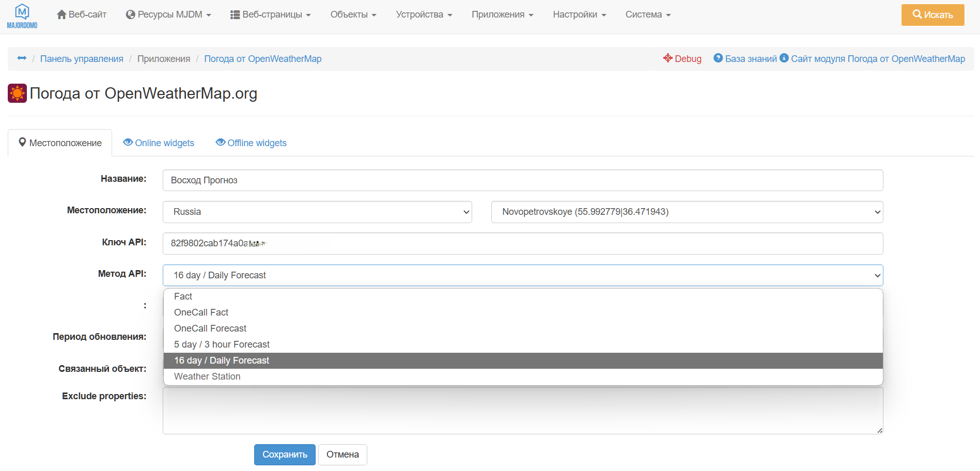Expand the Russia country dropdown
Screen dimensions: 980x471
tap(317, 212)
